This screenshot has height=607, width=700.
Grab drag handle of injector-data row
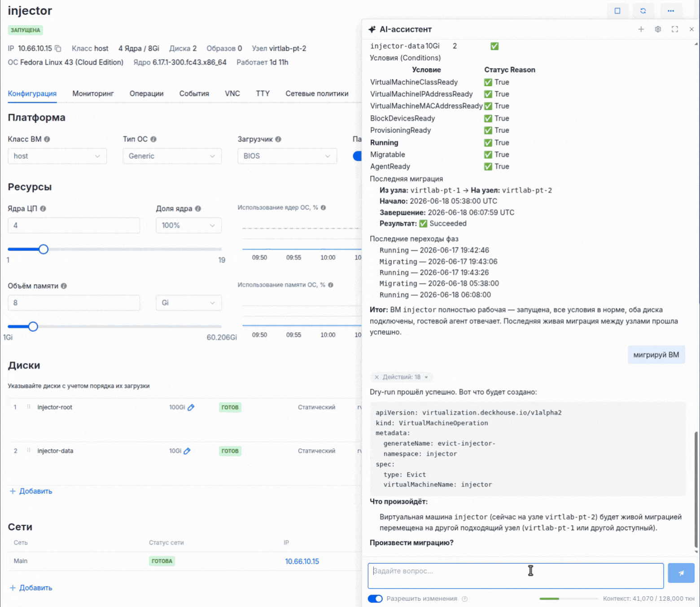click(29, 450)
